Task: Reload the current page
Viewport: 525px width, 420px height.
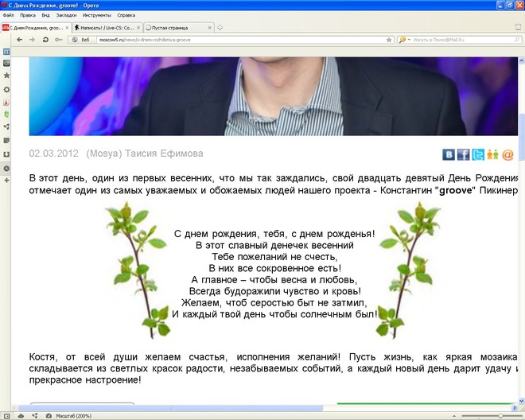Action: pyautogui.click(x=45, y=40)
